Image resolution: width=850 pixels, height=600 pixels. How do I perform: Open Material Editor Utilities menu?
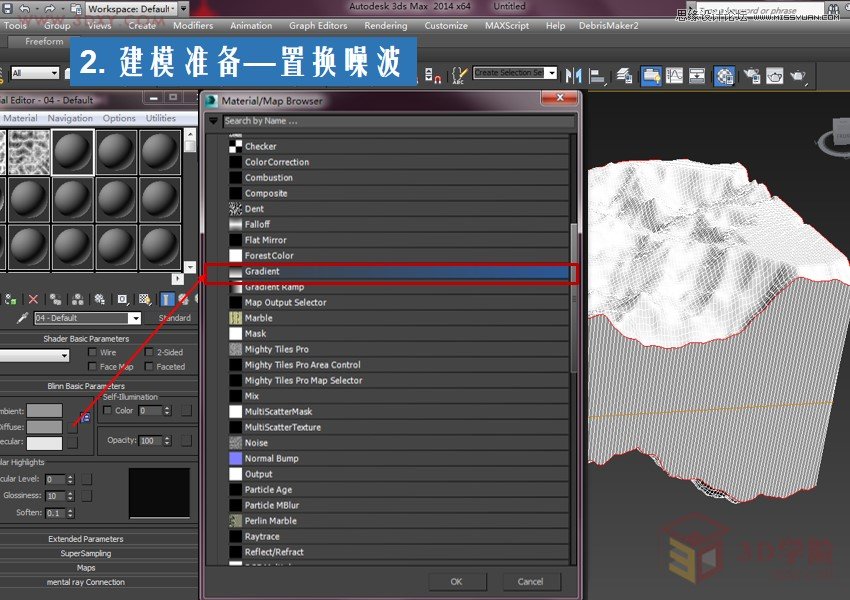[x=160, y=118]
